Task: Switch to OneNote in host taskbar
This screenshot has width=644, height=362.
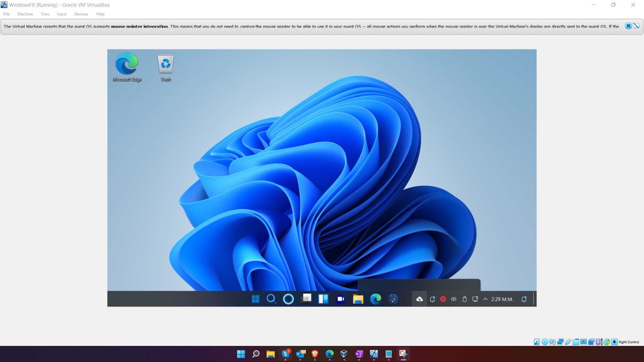Action: (x=359, y=354)
